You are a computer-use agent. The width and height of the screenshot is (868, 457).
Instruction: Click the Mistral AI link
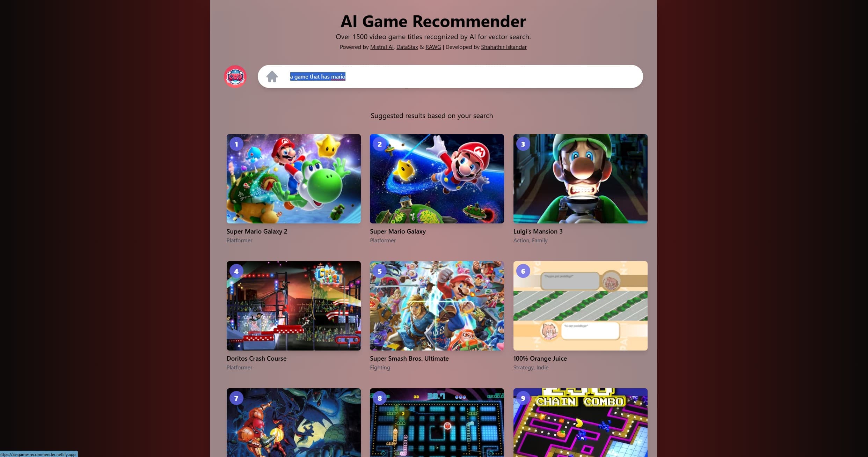pos(381,47)
